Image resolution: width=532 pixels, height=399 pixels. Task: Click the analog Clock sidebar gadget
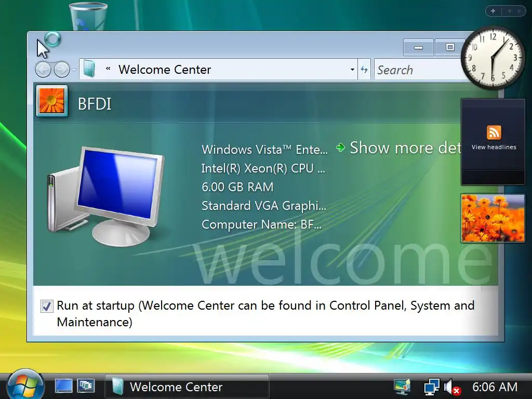click(493, 58)
